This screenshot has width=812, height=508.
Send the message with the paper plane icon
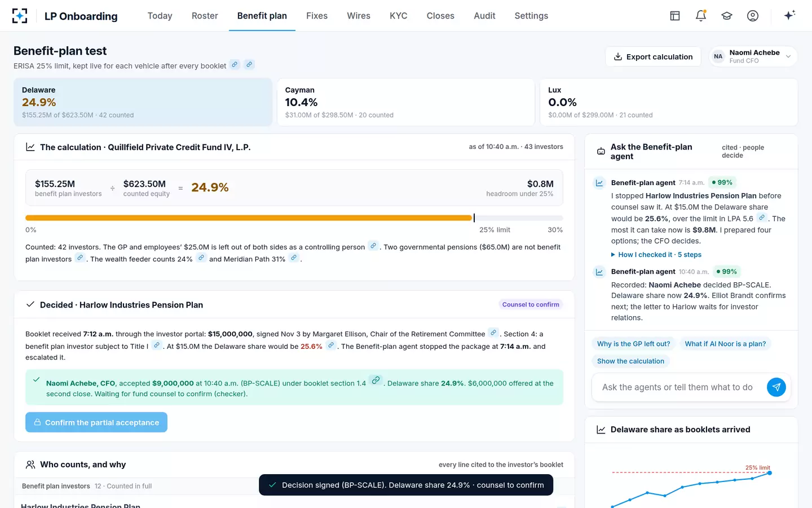tap(776, 387)
